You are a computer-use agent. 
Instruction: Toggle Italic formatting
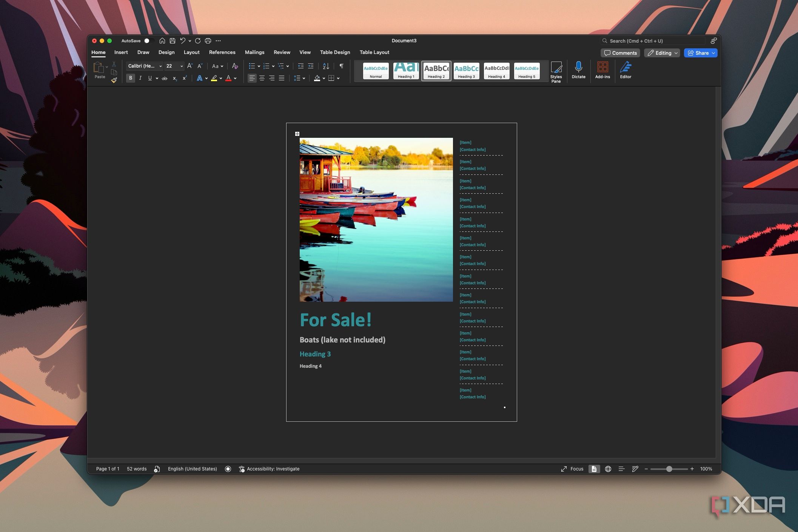(140, 78)
